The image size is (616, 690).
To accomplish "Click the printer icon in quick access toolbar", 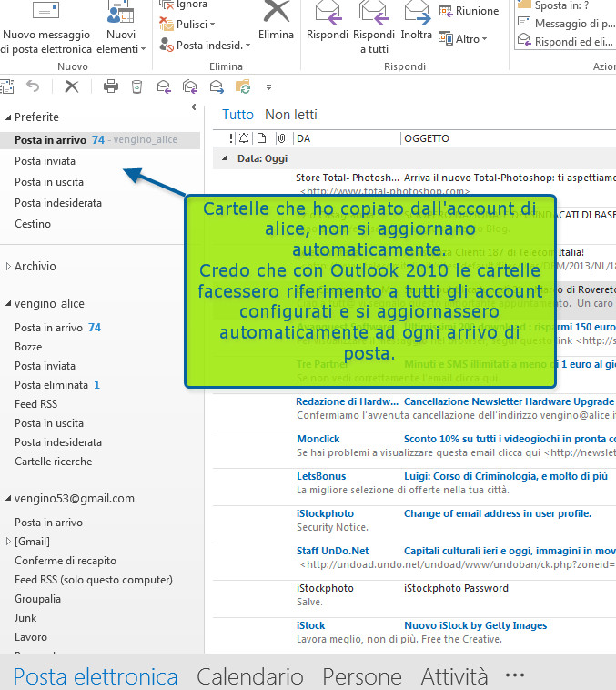I will (111, 86).
